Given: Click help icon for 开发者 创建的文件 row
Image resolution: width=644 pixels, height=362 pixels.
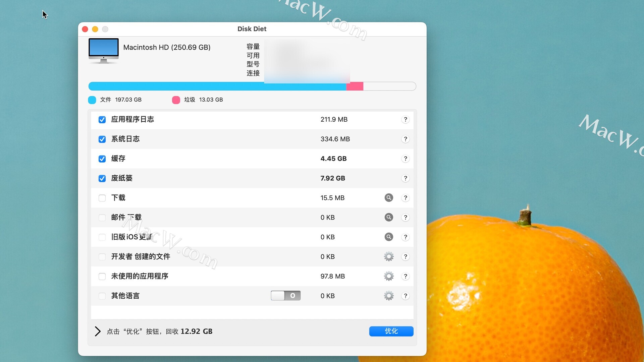Looking at the screenshot, I should [x=405, y=257].
